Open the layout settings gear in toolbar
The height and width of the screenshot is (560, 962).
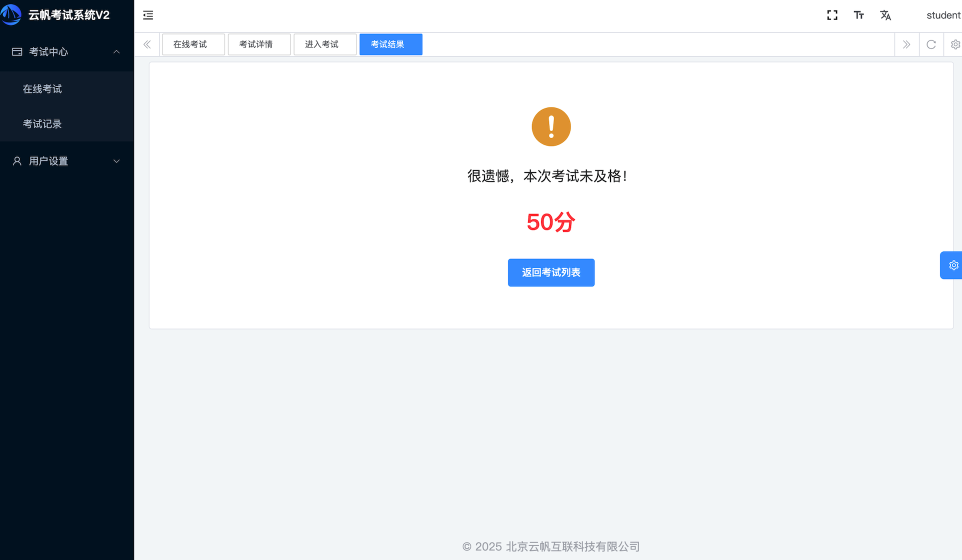pyautogui.click(x=954, y=44)
